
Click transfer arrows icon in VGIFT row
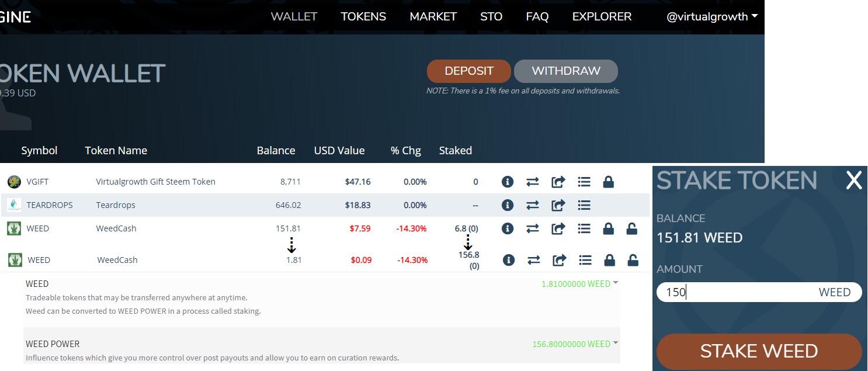532,182
